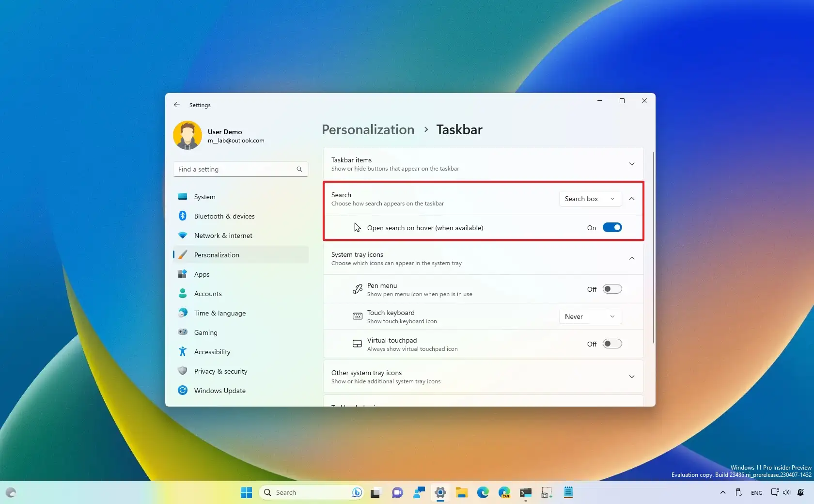The height and width of the screenshot is (504, 814).
Task: Click the back arrow in Settings
Action: 176,105
